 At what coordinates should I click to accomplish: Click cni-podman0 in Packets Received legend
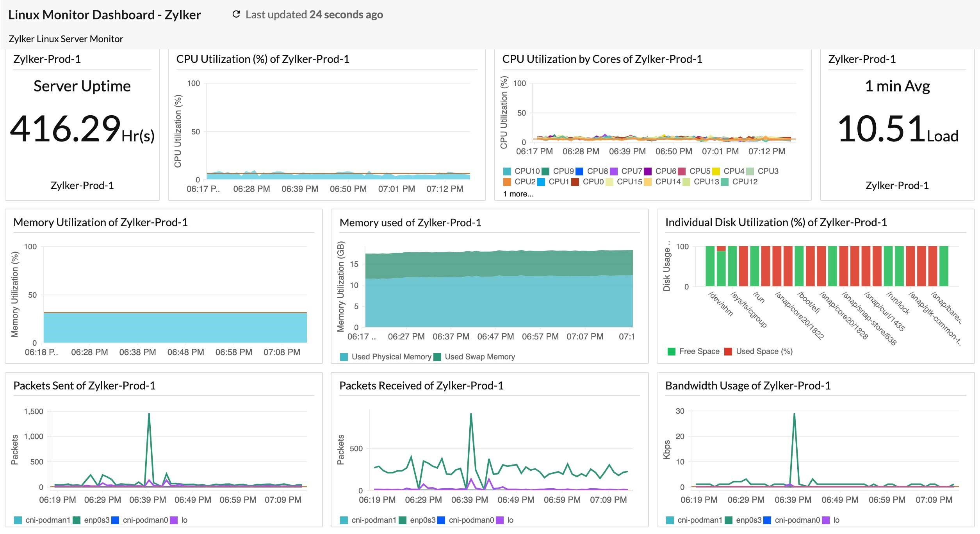click(466, 520)
